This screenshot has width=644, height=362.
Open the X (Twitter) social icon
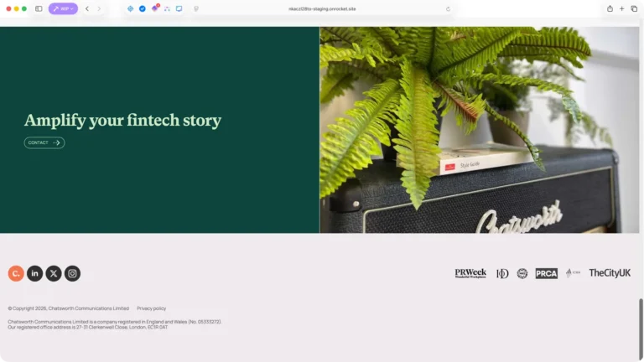pos(54,273)
